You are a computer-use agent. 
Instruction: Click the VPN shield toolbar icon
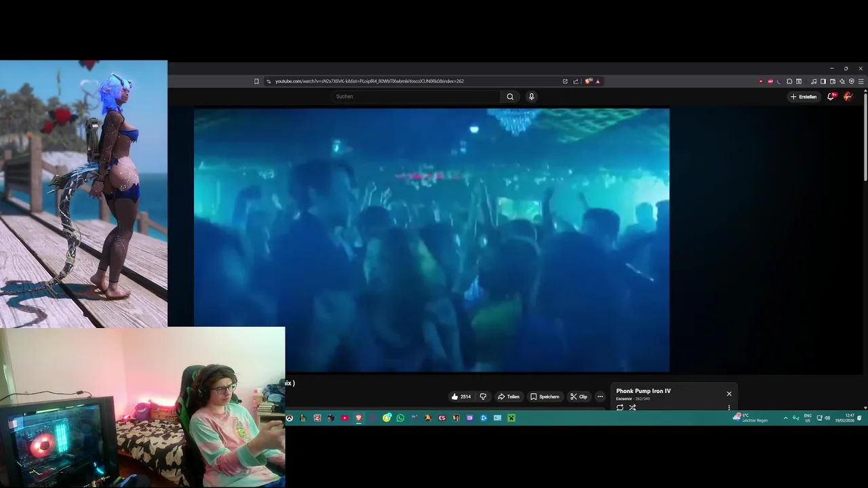click(x=852, y=81)
